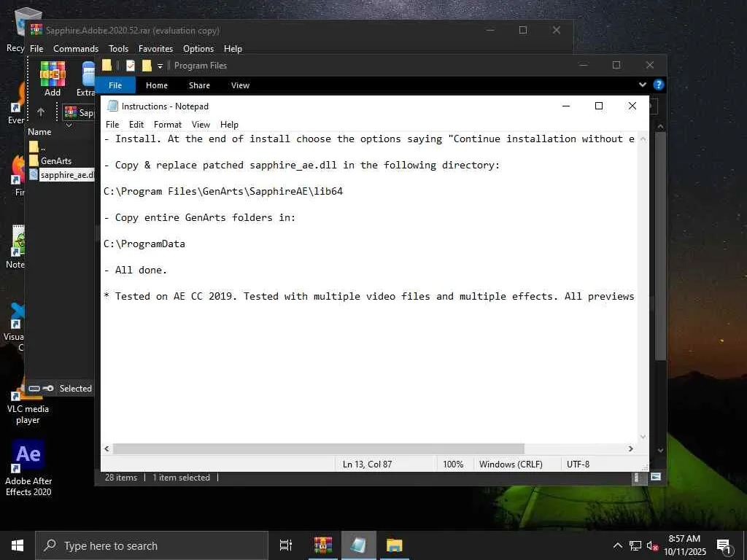Click Notepad vertical scroll up arrow
Viewport: 747px width, 560px height.
pyautogui.click(x=643, y=139)
